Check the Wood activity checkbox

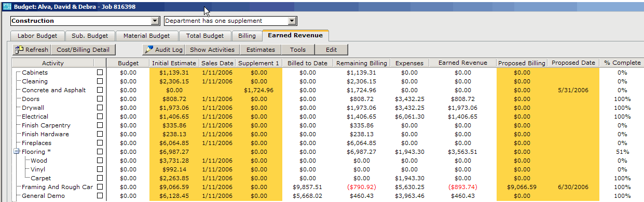(x=100, y=161)
